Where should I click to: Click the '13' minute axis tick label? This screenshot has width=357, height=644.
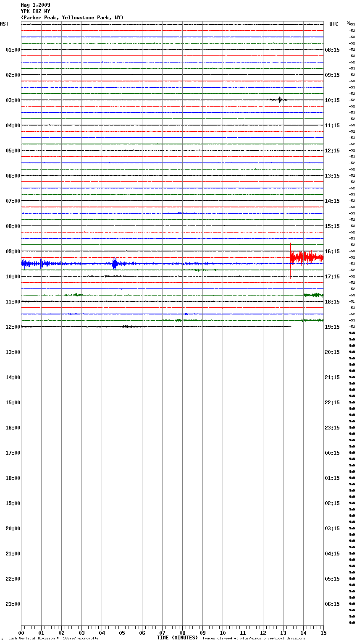[283, 633]
